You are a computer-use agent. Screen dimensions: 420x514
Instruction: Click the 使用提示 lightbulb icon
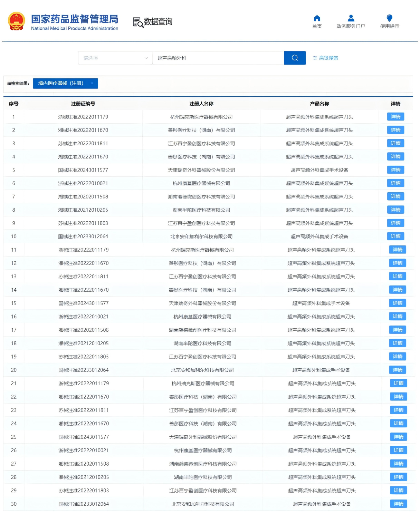pyautogui.click(x=389, y=18)
